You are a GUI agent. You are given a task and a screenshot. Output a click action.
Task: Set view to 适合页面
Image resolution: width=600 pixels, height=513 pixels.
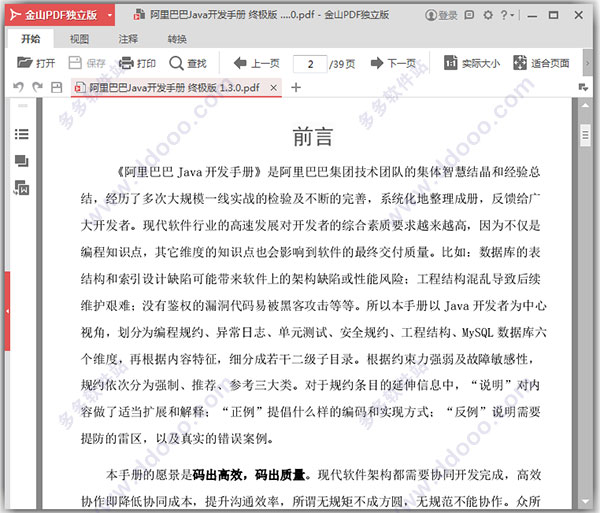pyautogui.click(x=541, y=63)
